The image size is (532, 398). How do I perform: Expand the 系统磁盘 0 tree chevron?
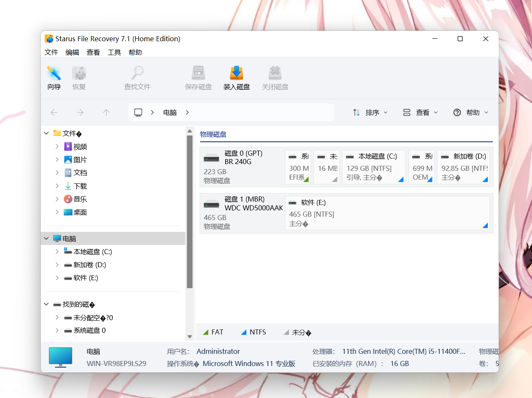(57, 330)
